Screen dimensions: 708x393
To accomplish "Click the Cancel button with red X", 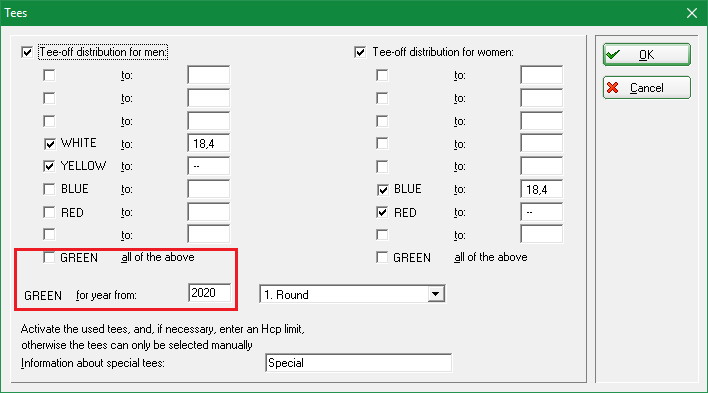I will (647, 88).
